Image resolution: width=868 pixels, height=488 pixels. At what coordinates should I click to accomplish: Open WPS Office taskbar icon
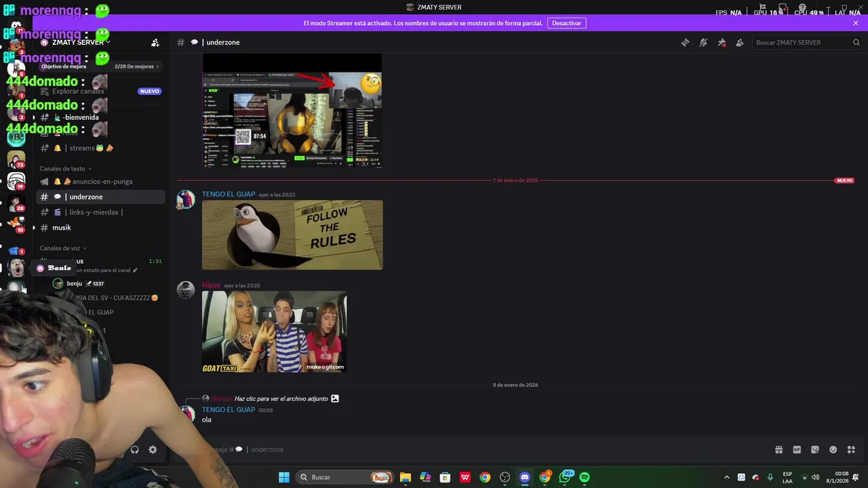[x=465, y=477]
